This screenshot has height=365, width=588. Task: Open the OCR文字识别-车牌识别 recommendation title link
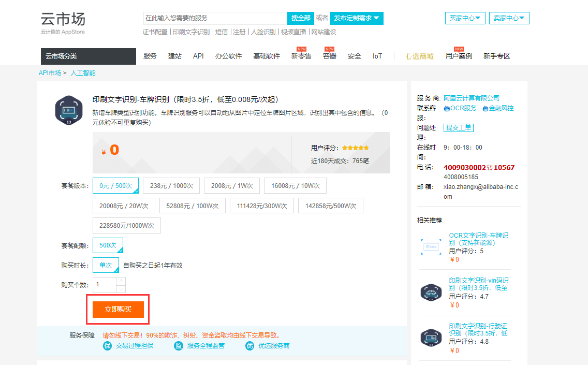(x=478, y=239)
